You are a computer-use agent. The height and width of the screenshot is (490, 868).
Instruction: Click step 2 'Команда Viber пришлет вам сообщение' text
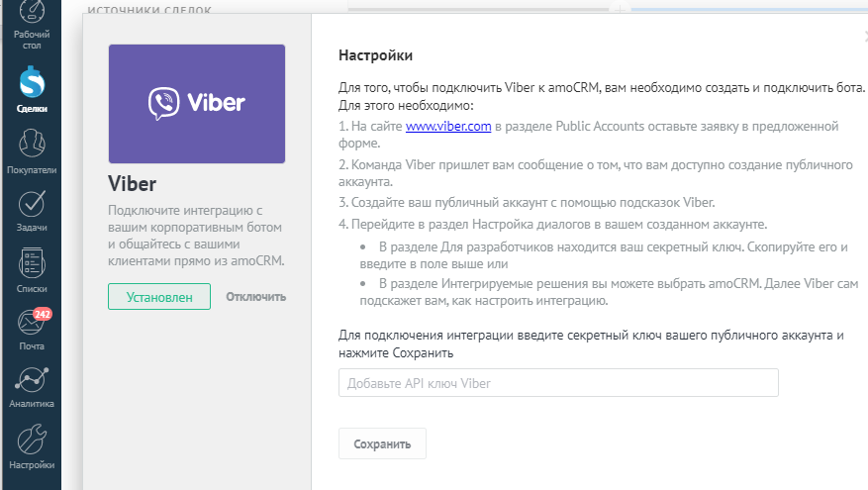[x=595, y=173]
